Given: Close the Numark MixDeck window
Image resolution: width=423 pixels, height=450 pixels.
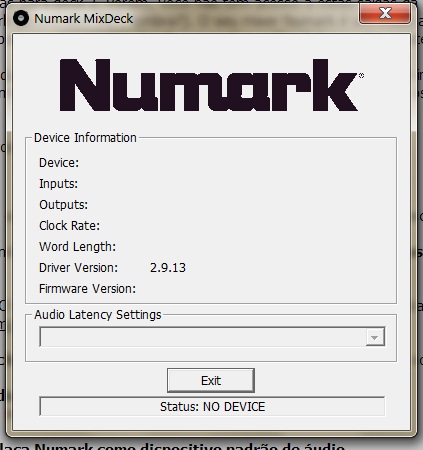Looking at the screenshot, I should click(x=385, y=13).
